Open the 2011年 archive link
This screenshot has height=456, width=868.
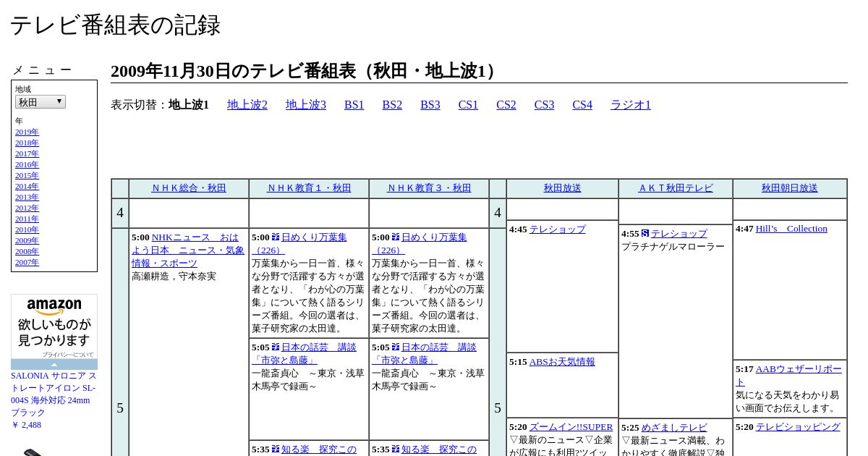[27, 219]
